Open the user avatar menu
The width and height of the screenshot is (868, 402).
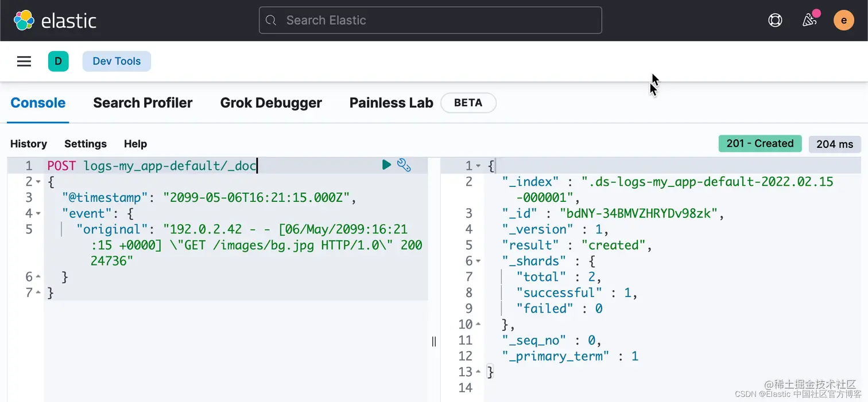tap(844, 21)
